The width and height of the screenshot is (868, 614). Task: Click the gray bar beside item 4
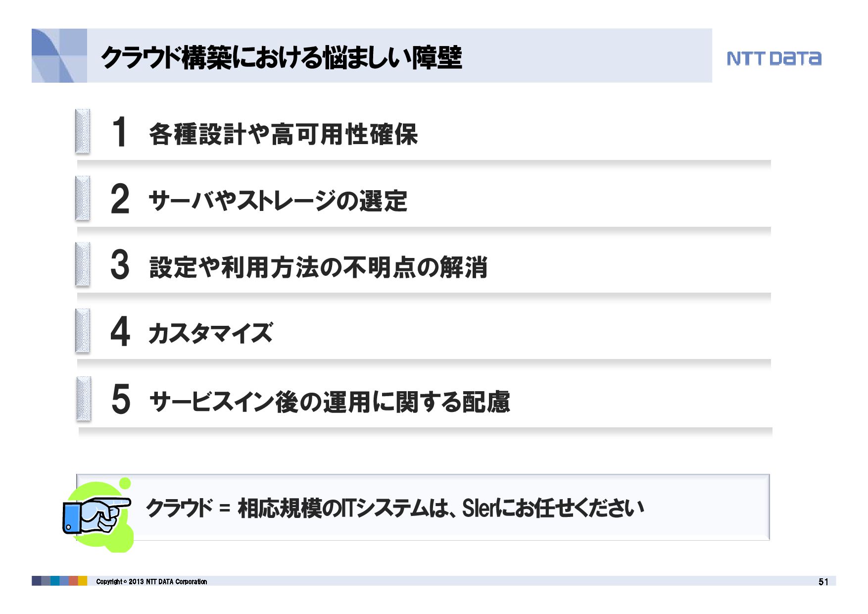click(83, 331)
